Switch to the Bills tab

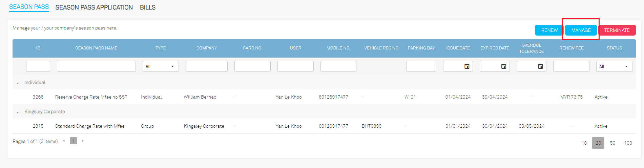pyautogui.click(x=148, y=7)
